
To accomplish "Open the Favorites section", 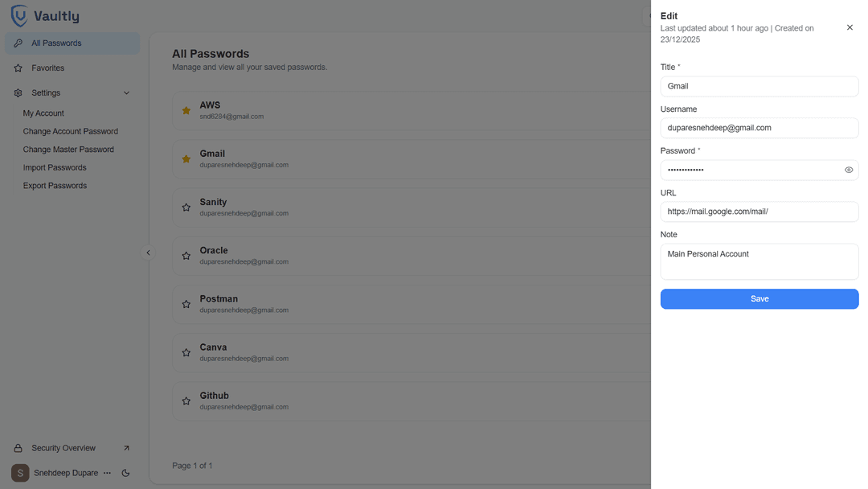I will coord(48,68).
